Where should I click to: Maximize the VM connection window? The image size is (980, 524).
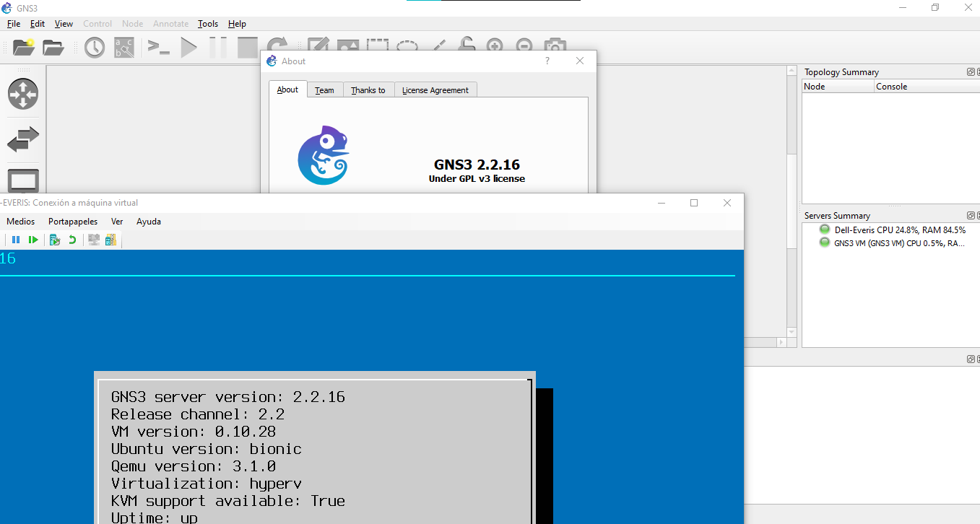(694, 203)
